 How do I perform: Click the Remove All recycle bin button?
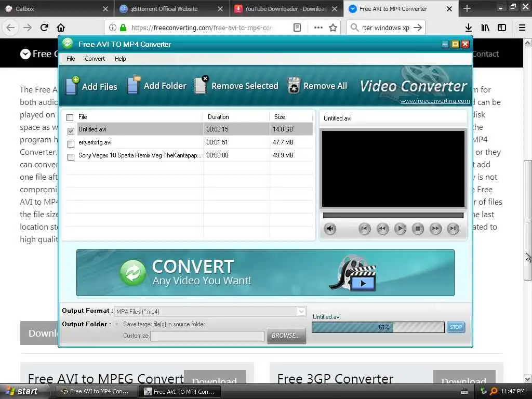[317, 86]
